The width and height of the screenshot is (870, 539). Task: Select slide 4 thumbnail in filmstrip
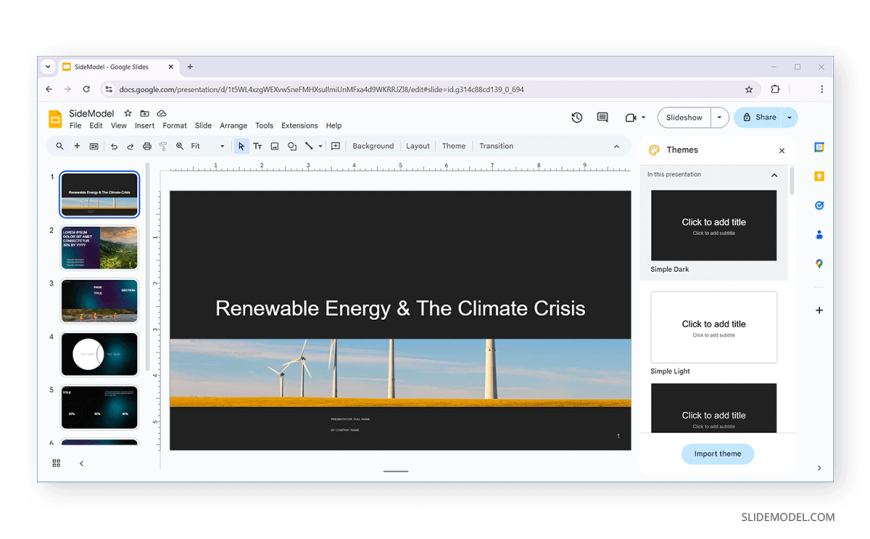(x=99, y=354)
